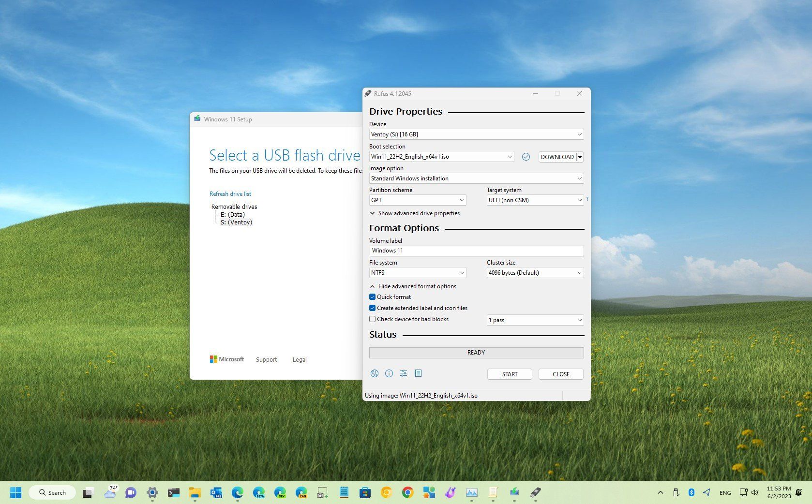Show hidden system tray icons chevron

click(x=661, y=492)
